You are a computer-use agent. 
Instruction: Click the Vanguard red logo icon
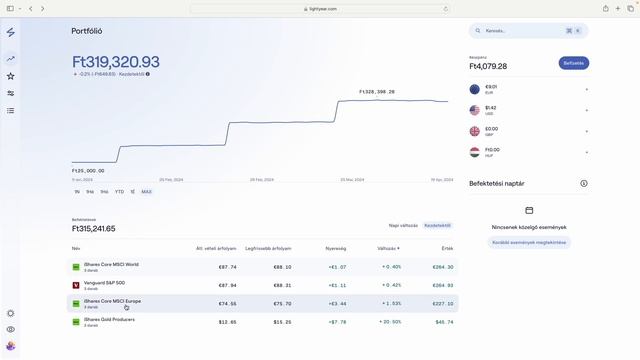[76, 285]
